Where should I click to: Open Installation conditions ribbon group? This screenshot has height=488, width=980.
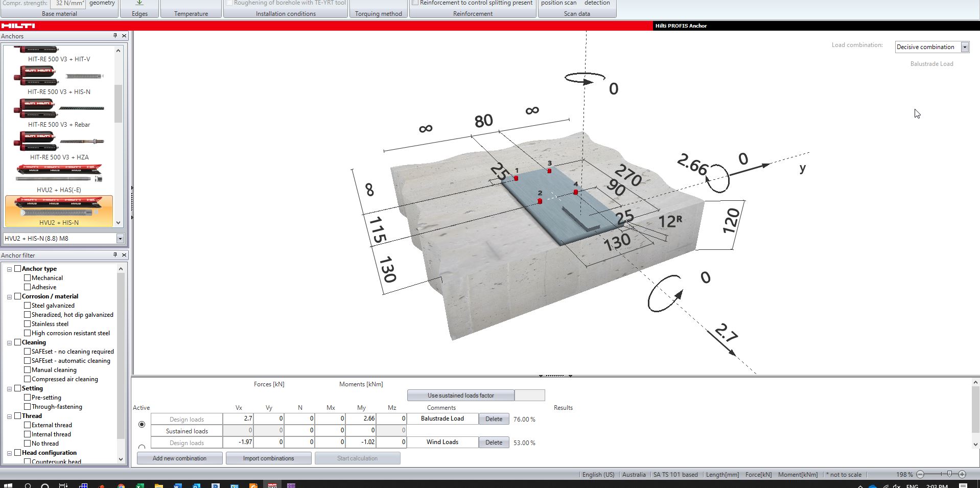click(286, 14)
